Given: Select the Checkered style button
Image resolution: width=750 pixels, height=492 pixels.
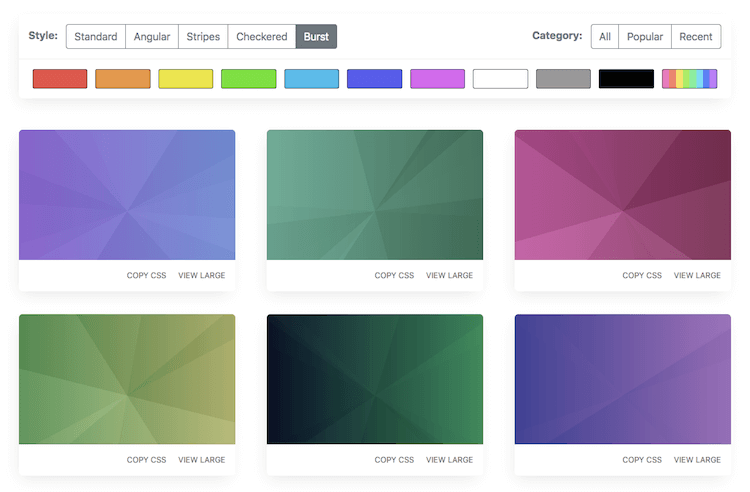Looking at the screenshot, I should click(262, 37).
